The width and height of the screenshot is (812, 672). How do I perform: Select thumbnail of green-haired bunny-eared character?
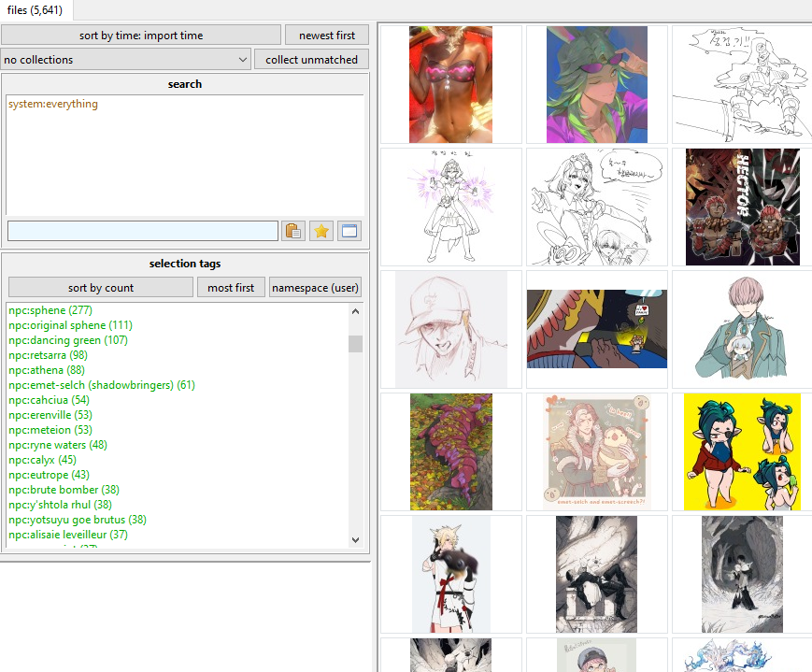596,84
